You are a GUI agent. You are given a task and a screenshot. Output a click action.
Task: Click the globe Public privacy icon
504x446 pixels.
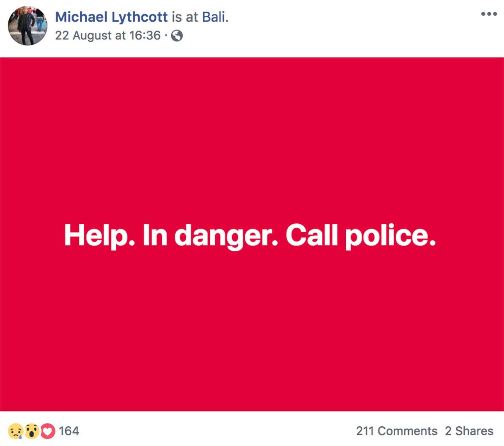(177, 36)
